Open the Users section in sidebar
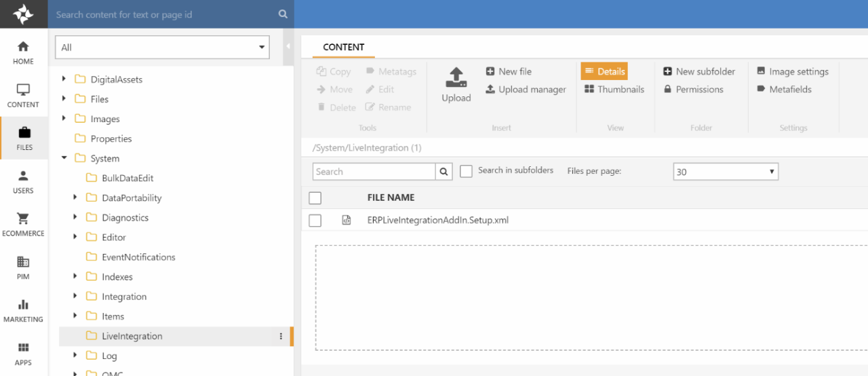The width and height of the screenshot is (868, 376). [x=23, y=181]
